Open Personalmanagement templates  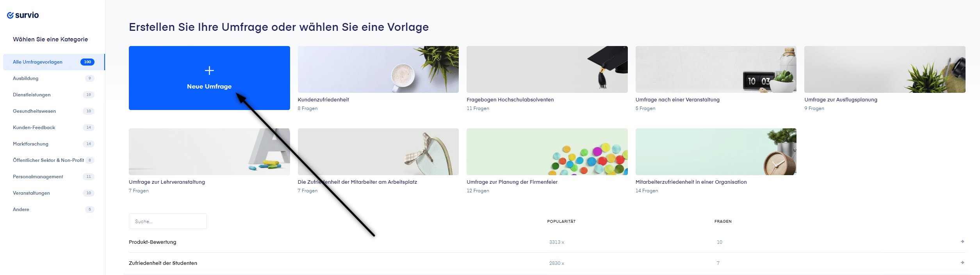tap(54, 177)
